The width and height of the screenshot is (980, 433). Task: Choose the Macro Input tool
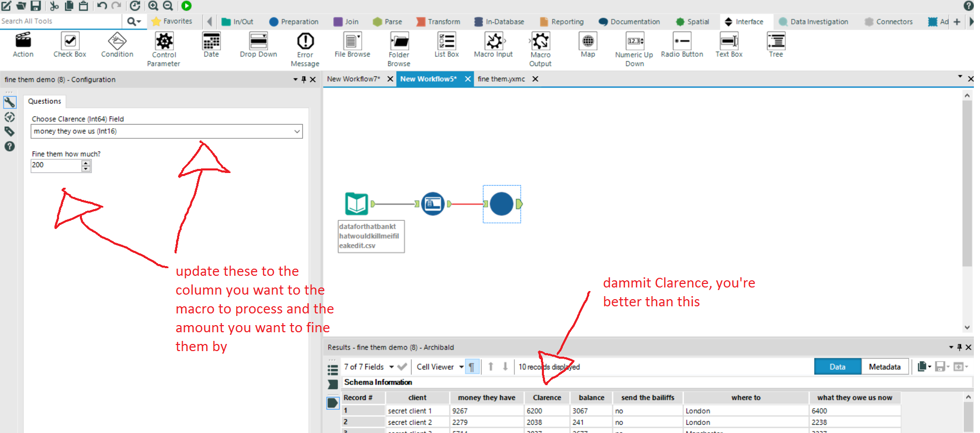pyautogui.click(x=494, y=45)
